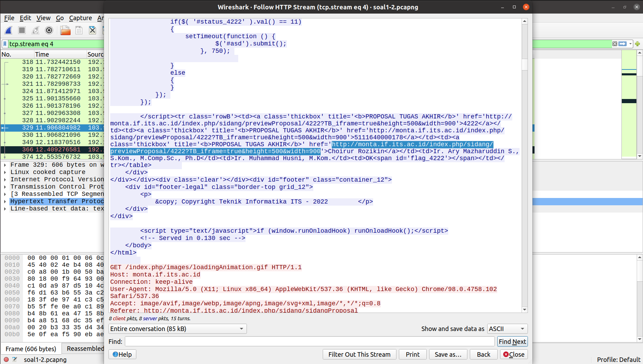
Task: Open the File menu
Action: click(9, 18)
